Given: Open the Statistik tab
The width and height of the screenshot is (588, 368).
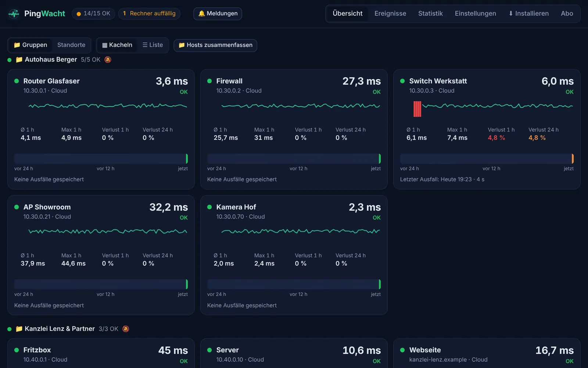Looking at the screenshot, I should (x=430, y=14).
